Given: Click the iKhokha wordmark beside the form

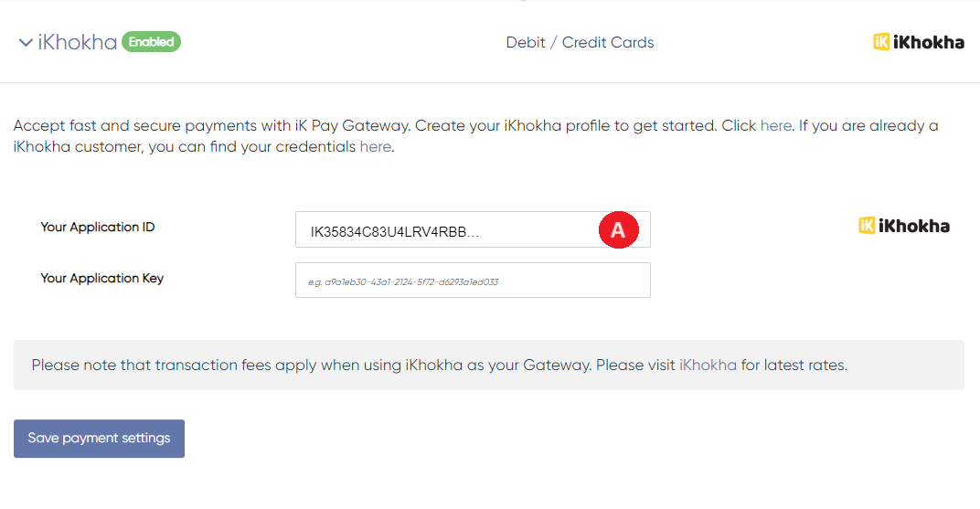Looking at the screenshot, I should click(x=913, y=226).
